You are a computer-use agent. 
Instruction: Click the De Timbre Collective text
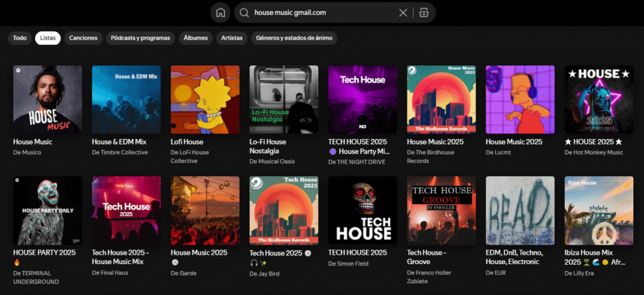coord(120,152)
